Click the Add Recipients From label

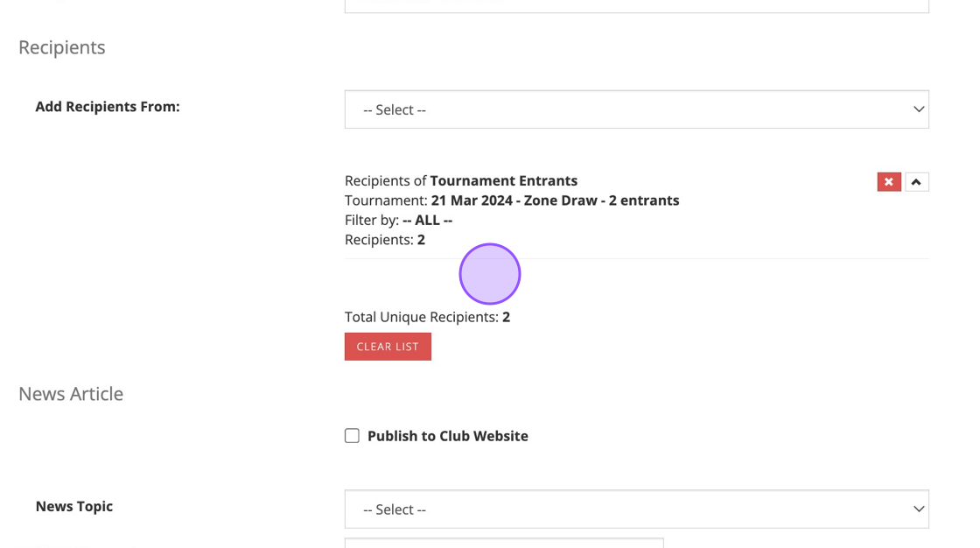[x=108, y=107]
